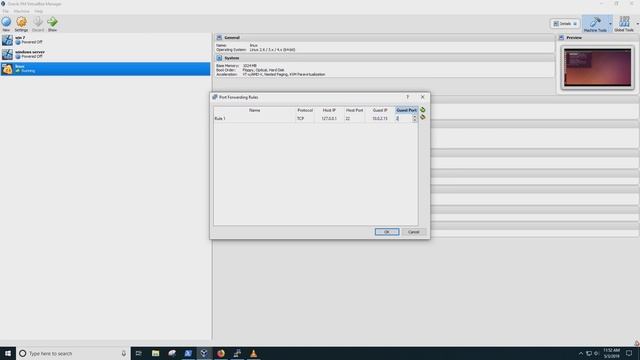Click the Rule 1 name cell
The image size is (640, 360).
[255, 118]
